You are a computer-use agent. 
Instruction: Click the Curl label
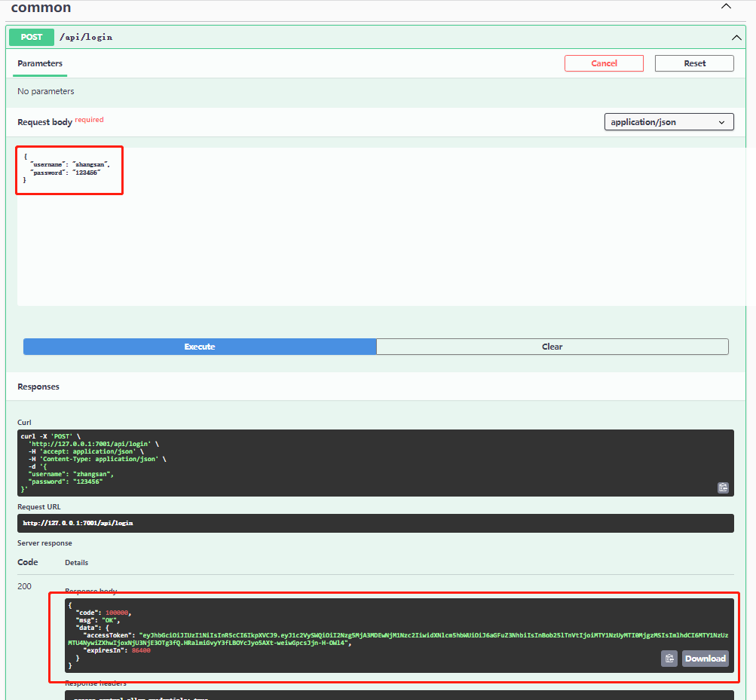(24, 422)
